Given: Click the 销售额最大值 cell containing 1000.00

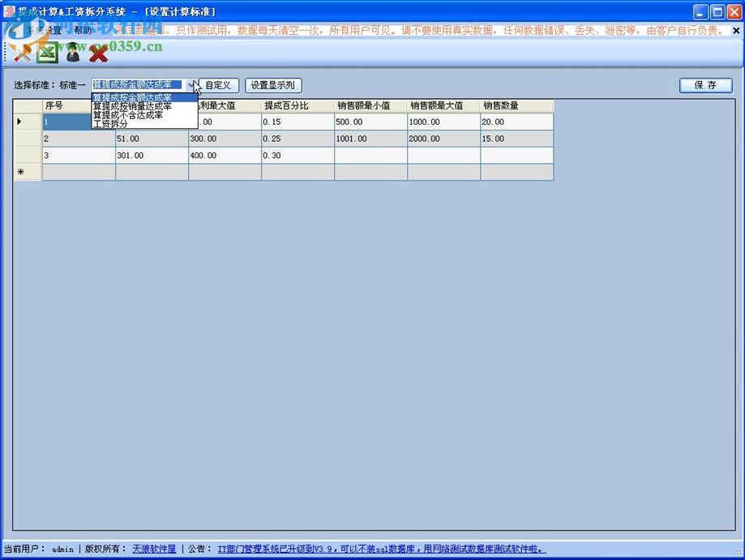Looking at the screenshot, I should click(x=443, y=122).
